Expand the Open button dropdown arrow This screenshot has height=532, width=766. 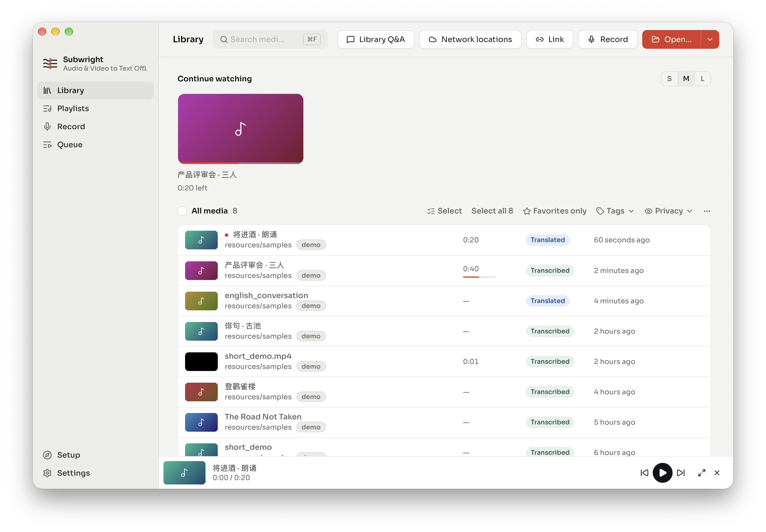[x=710, y=39]
